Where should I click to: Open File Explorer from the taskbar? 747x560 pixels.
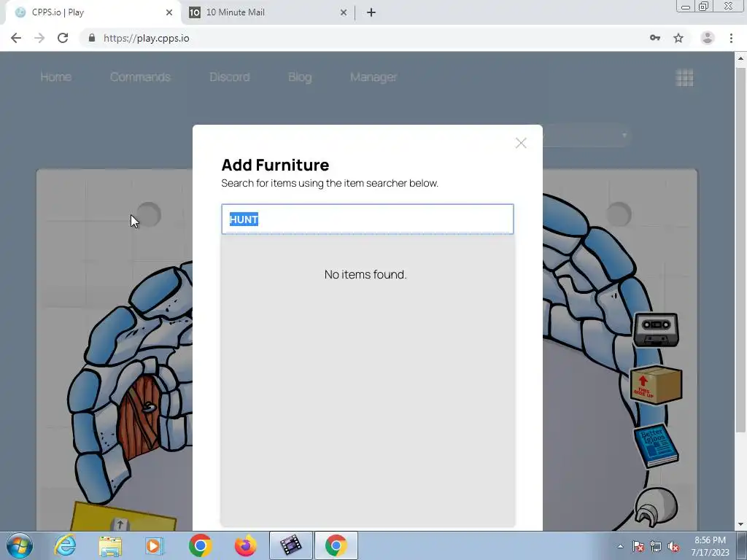[110, 545]
